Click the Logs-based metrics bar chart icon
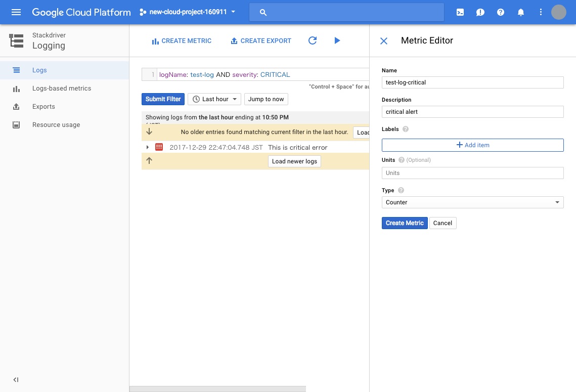576x392 pixels. click(x=16, y=89)
